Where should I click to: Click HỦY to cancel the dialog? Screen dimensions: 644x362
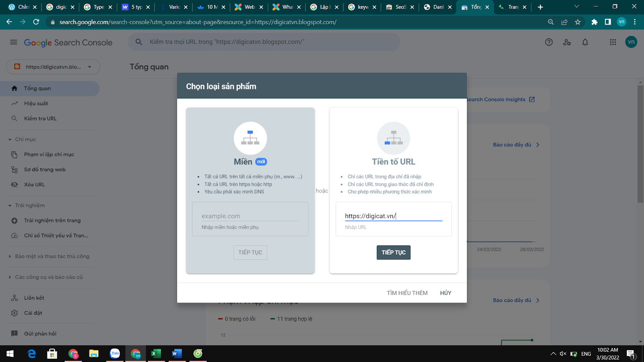[x=446, y=293]
